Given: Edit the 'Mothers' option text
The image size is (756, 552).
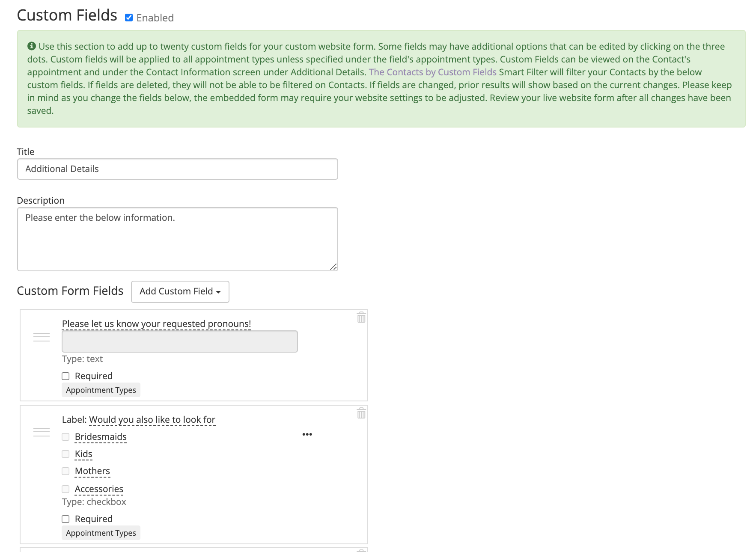Looking at the screenshot, I should pos(92,471).
